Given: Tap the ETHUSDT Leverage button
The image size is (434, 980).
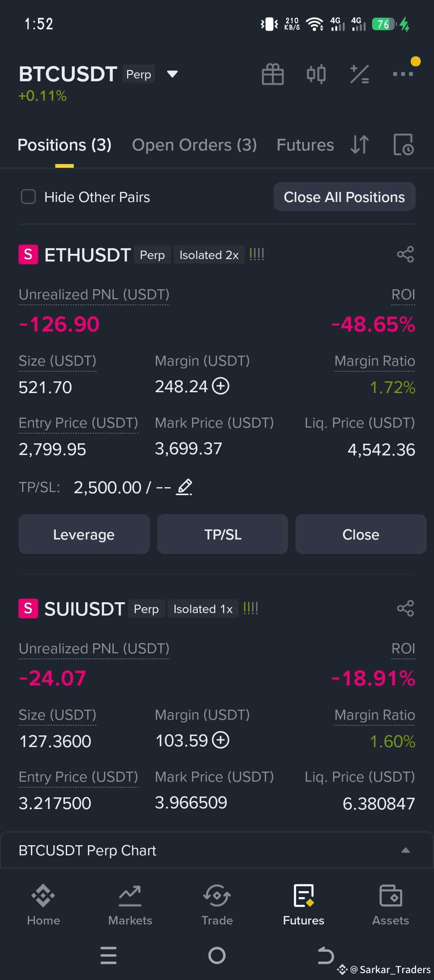Looking at the screenshot, I should point(84,534).
